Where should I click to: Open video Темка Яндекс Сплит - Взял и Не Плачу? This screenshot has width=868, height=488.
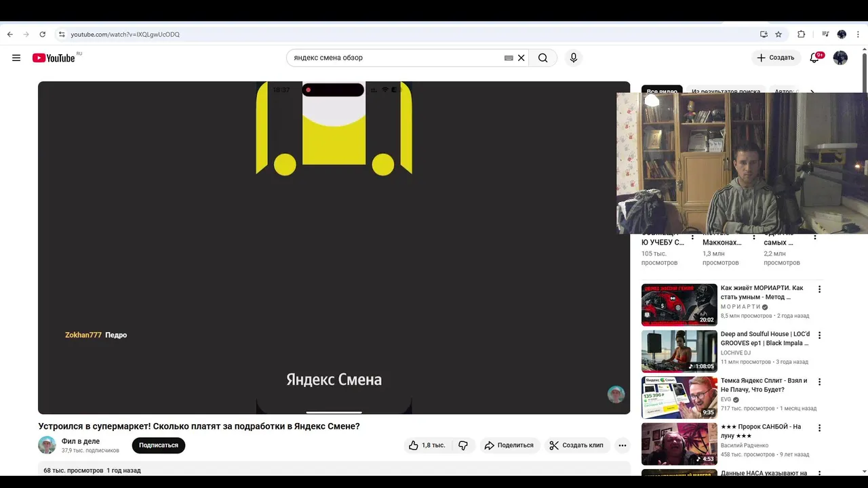tap(764, 385)
